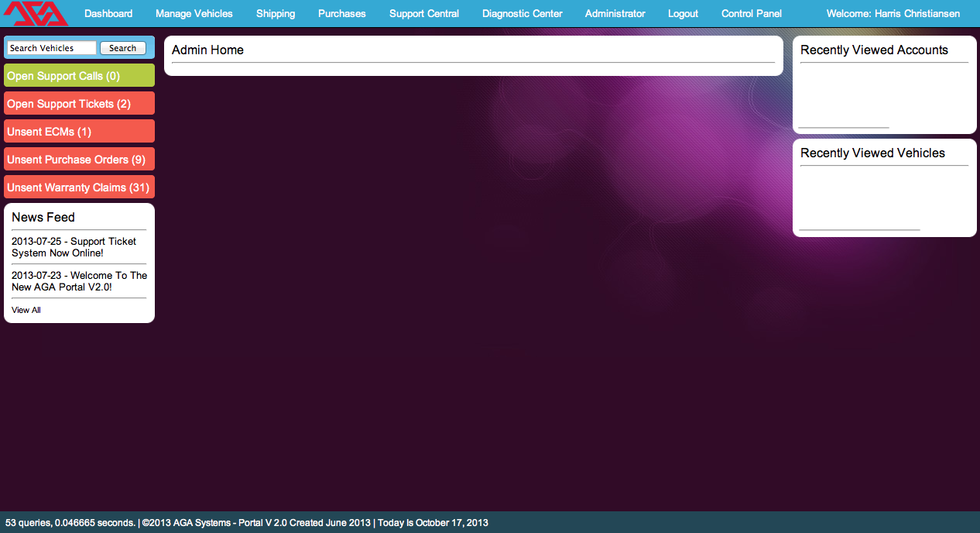Go to the Shipping menu item
This screenshot has height=533, width=980.
coord(276,14)
